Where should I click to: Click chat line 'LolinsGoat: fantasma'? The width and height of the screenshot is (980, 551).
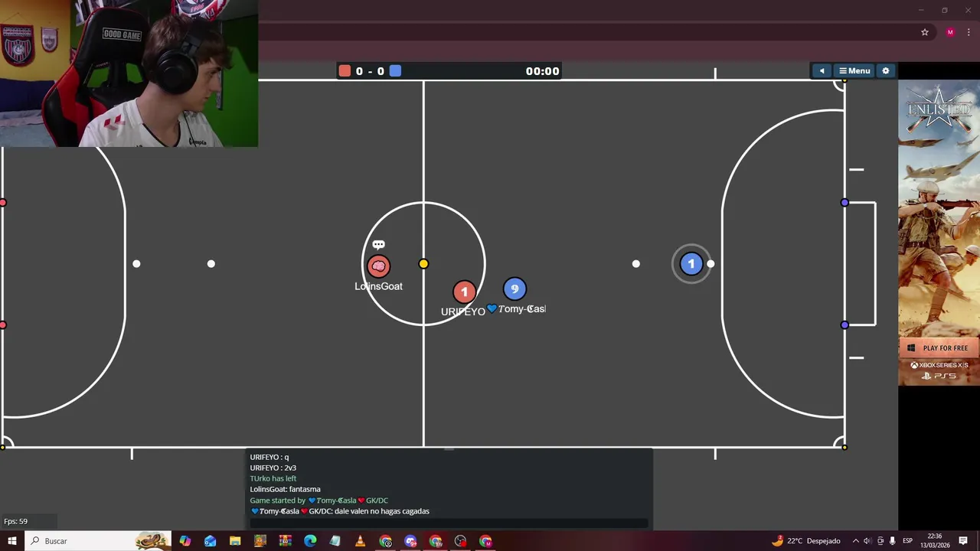(x=286, y=489)
